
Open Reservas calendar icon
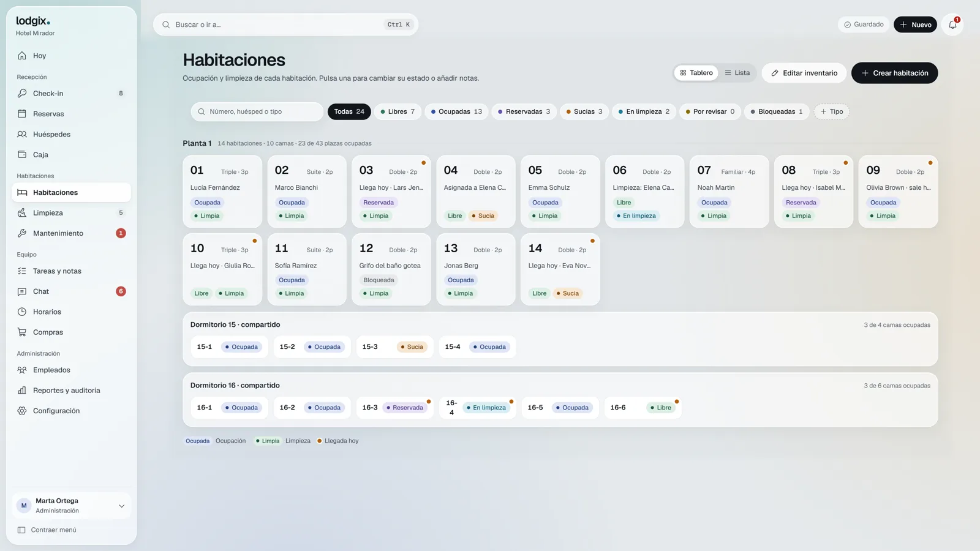point(22,114)
